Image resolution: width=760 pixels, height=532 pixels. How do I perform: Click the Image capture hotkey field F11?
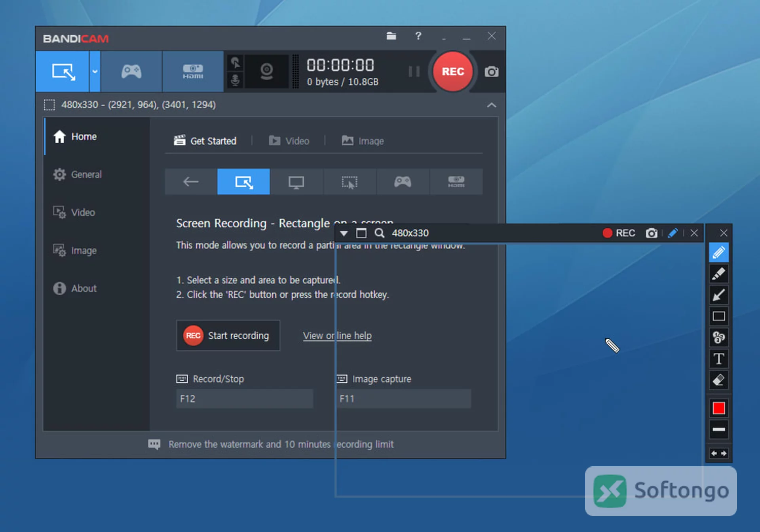403,399
